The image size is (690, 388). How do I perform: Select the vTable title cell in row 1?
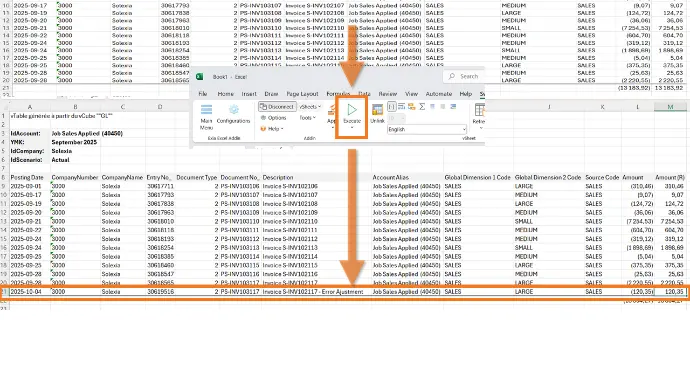click(x=62, y=116)
